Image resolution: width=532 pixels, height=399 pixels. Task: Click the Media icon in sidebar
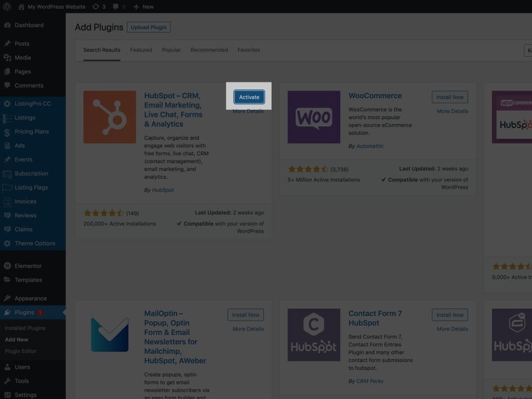click(x=7, y=58)
